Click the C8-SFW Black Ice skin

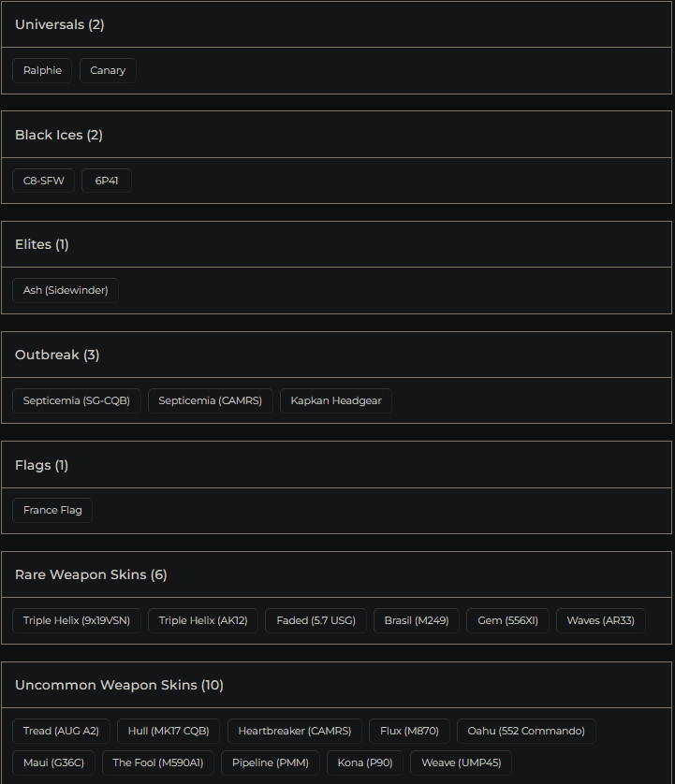point(43,180)
